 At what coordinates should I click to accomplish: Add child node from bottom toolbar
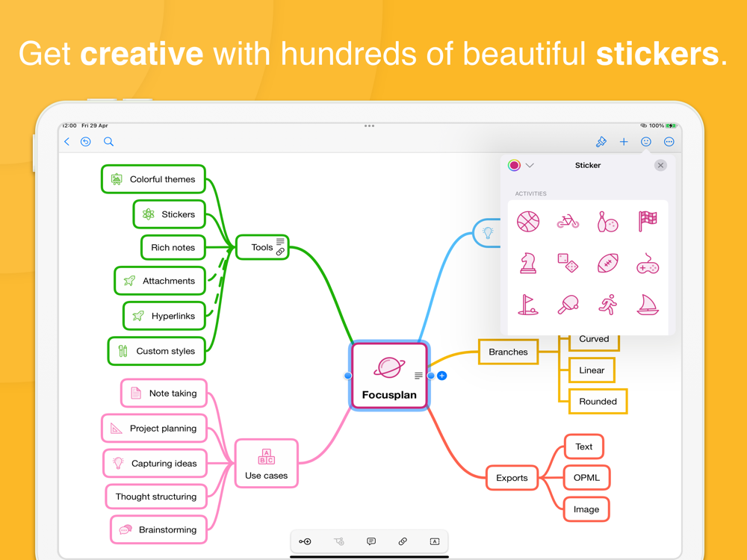tap(305, 541)
